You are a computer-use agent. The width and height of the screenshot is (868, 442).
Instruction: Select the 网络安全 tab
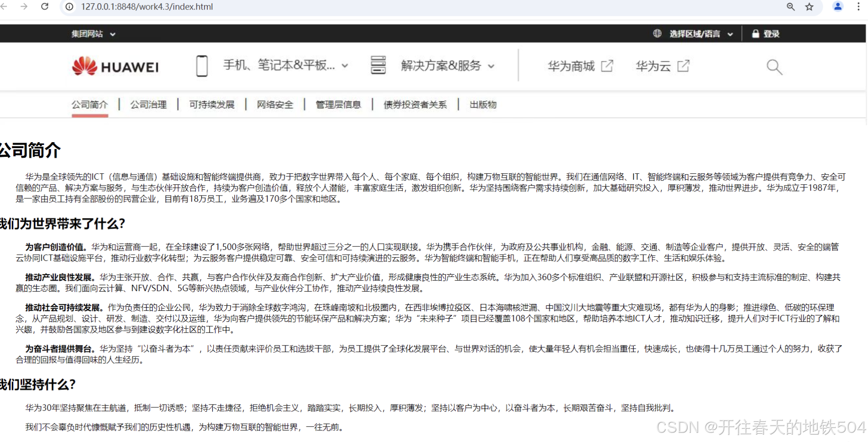pos(275,105)
